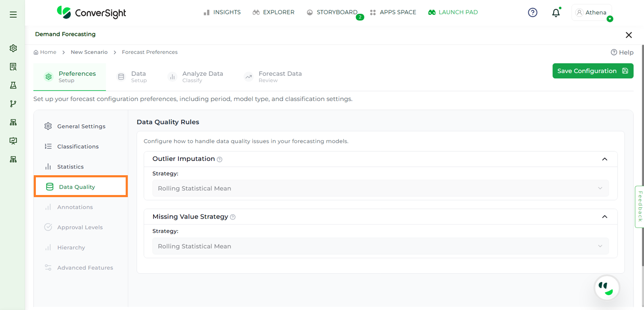Click the Save Configuration button
This screenshot has width=644, height=310.
pyautogui.click(x=593, y=71)
